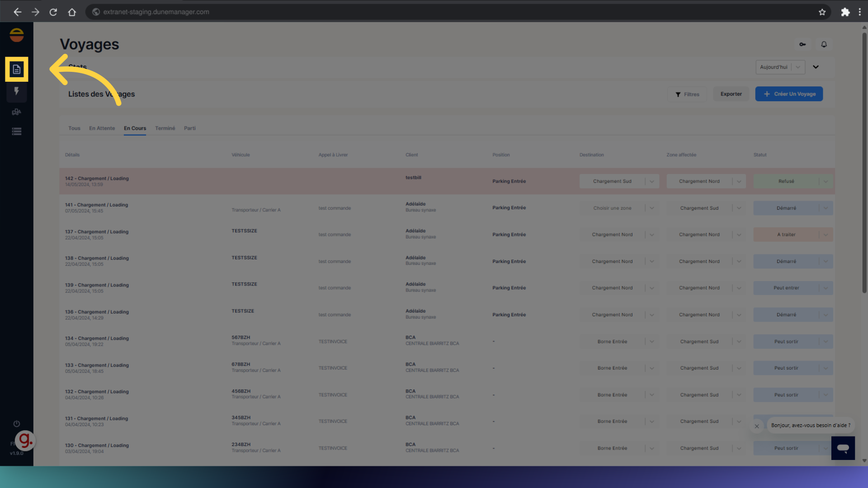Bookmark page with the star icon
The image size is (868, 488).
click(822, 12)
